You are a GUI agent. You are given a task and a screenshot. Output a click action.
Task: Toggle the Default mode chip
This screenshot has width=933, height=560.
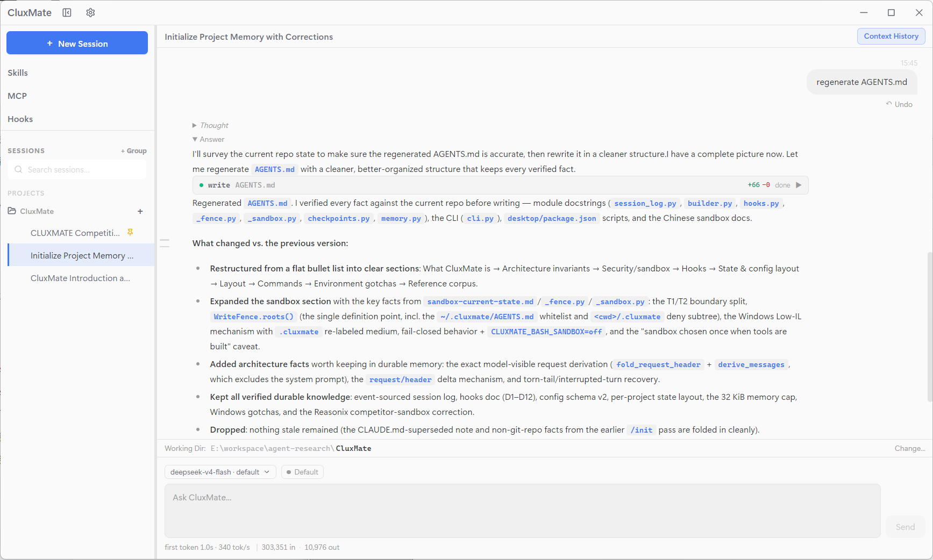302,472
